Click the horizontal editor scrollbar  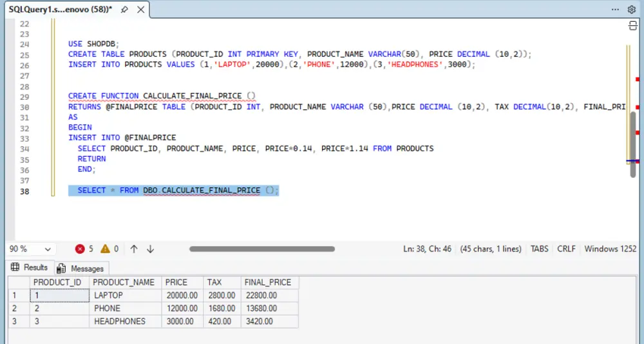262,249
